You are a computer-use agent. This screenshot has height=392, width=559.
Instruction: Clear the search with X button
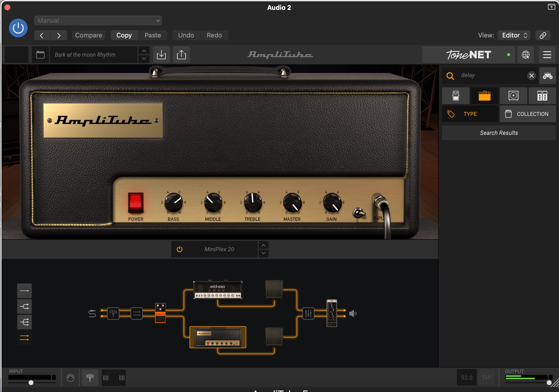(x=532, y=76)
